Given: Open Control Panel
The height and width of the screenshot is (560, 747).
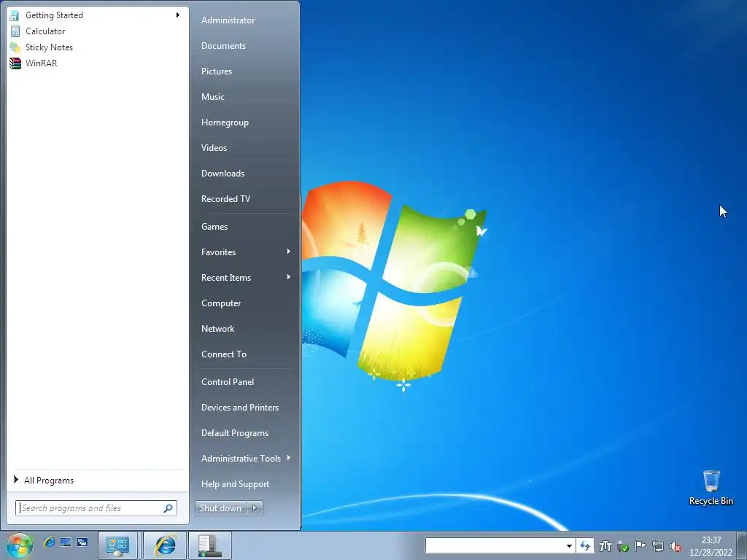Looking at the screenshot, I should (228, 382).
